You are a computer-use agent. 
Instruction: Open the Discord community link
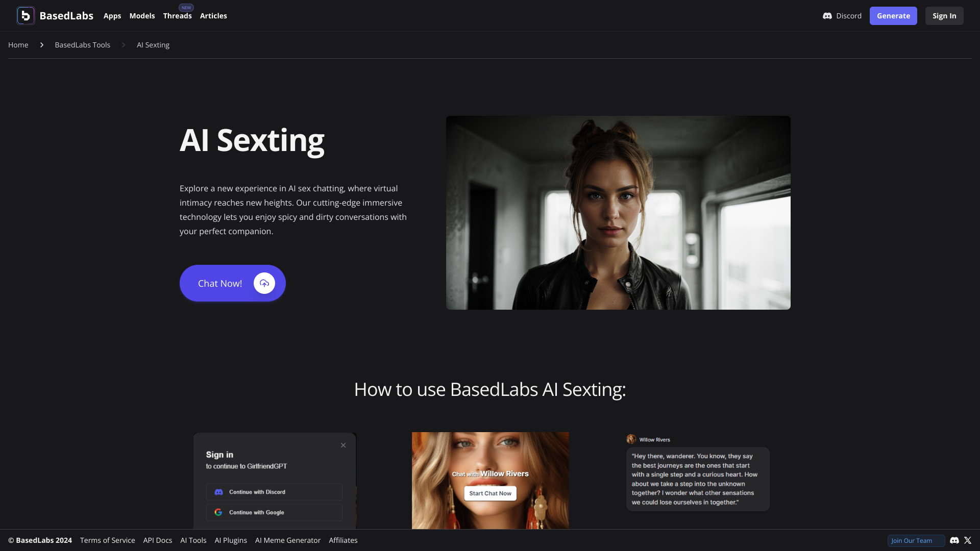pyautogui.click(x=842, y=15)
